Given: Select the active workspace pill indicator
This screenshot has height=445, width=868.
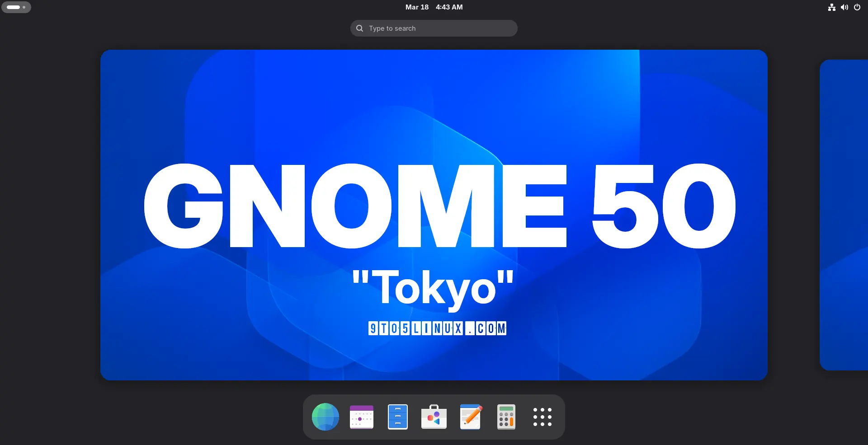Looking at the screenshot, I should (x=14, y=7).
